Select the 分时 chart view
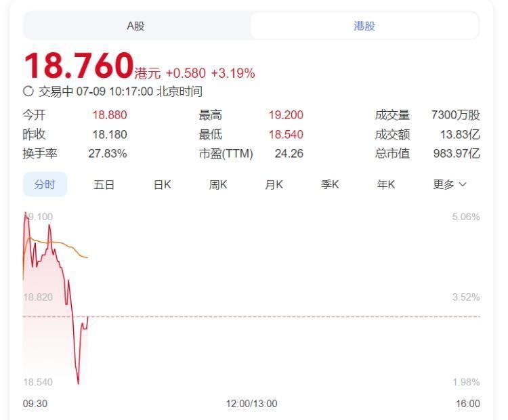 45,184
